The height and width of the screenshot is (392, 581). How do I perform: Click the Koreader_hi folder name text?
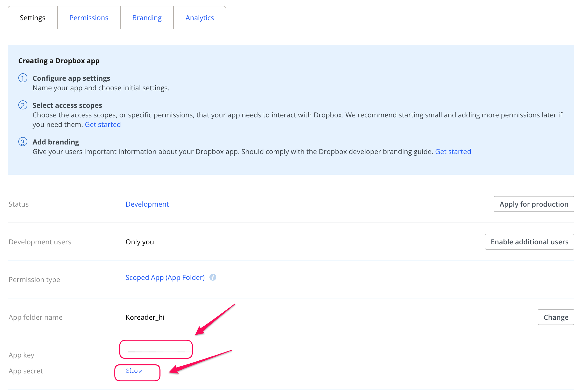(x=145, y=317)
